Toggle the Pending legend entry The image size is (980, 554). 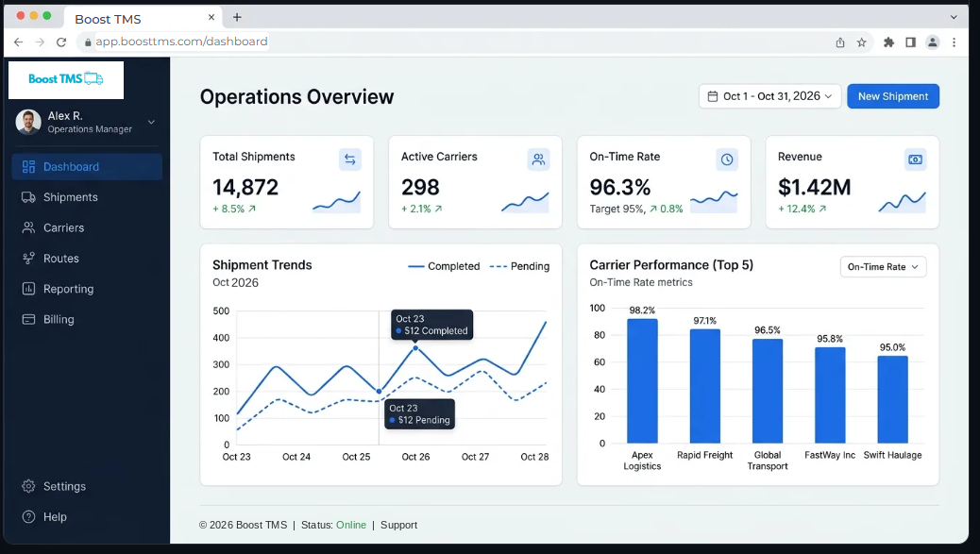(x=519, y=266)
